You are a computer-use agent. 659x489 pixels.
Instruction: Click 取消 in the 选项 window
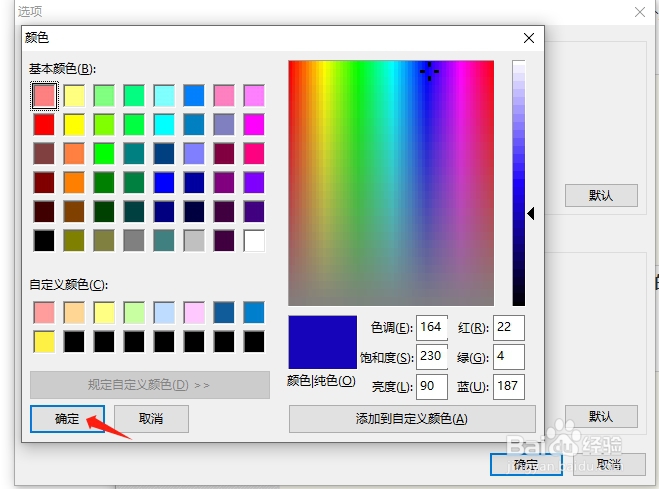tap(609, 465)
